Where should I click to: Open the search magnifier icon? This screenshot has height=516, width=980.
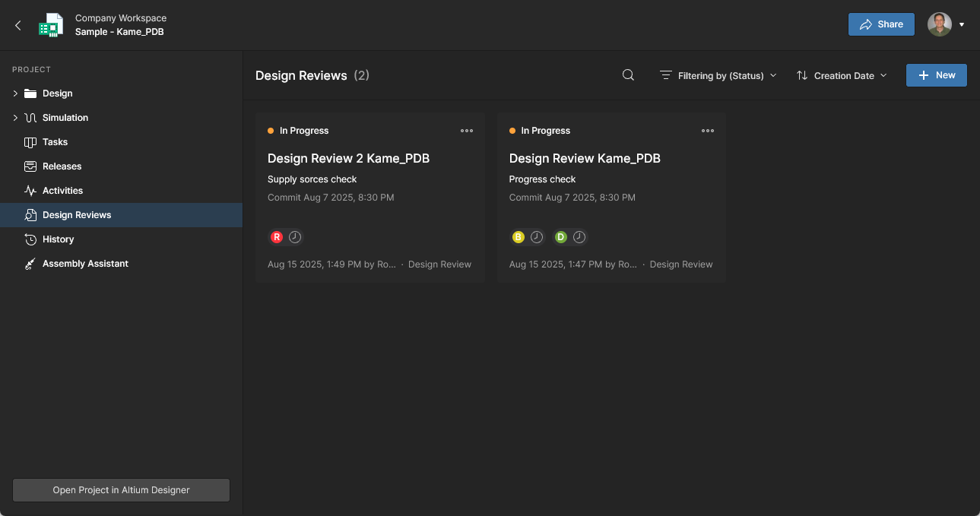[x=628, y=75]
